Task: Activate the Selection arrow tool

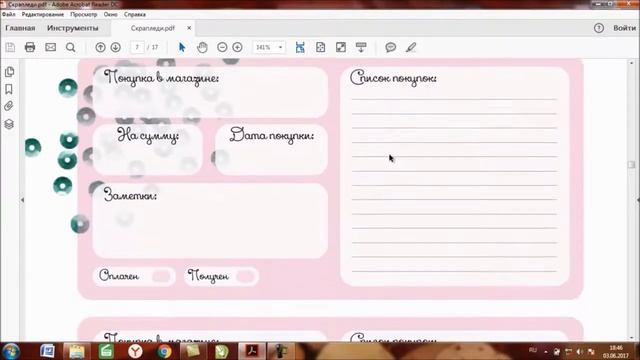Action: (182, 47)
